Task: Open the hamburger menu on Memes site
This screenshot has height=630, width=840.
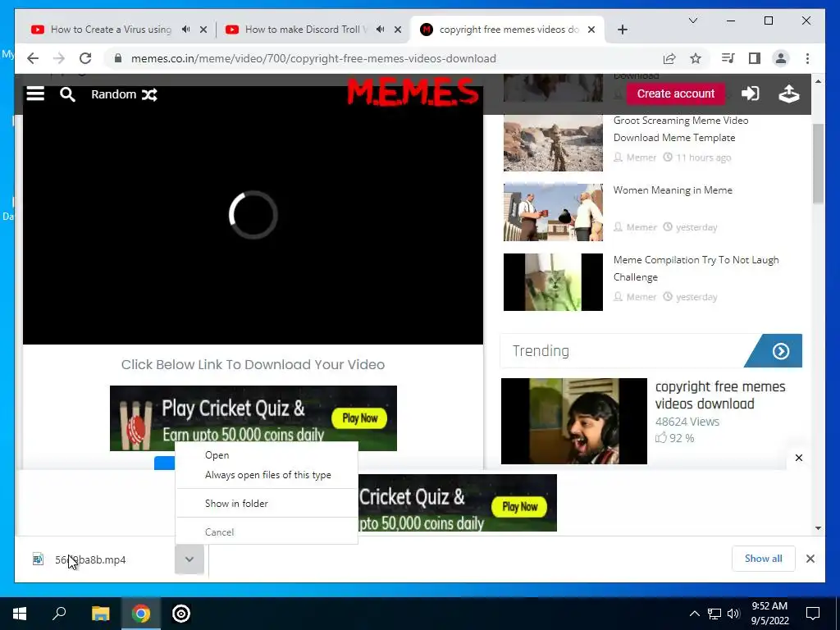Action: (x=35, y=94)
